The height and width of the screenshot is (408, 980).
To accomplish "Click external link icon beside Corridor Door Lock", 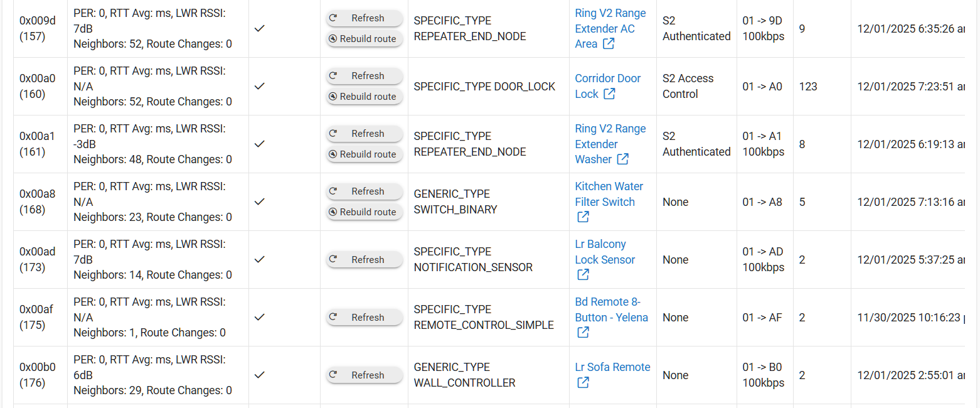I will click(609, 94).
